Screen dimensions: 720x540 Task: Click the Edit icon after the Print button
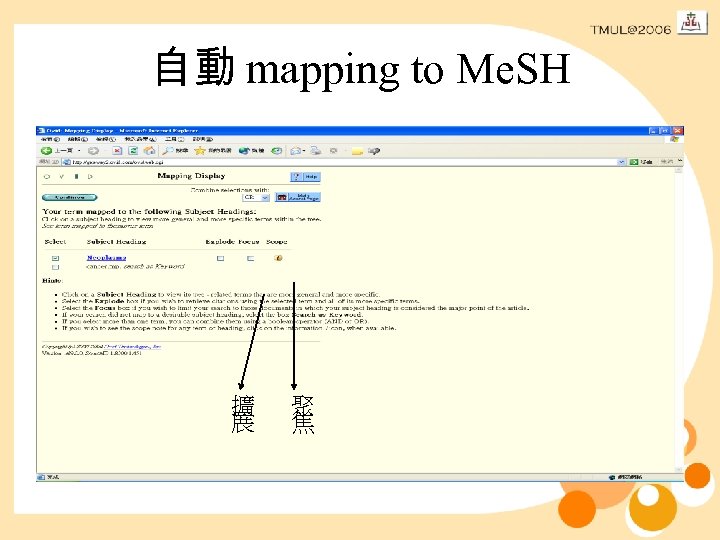click(x=334, y=151)
